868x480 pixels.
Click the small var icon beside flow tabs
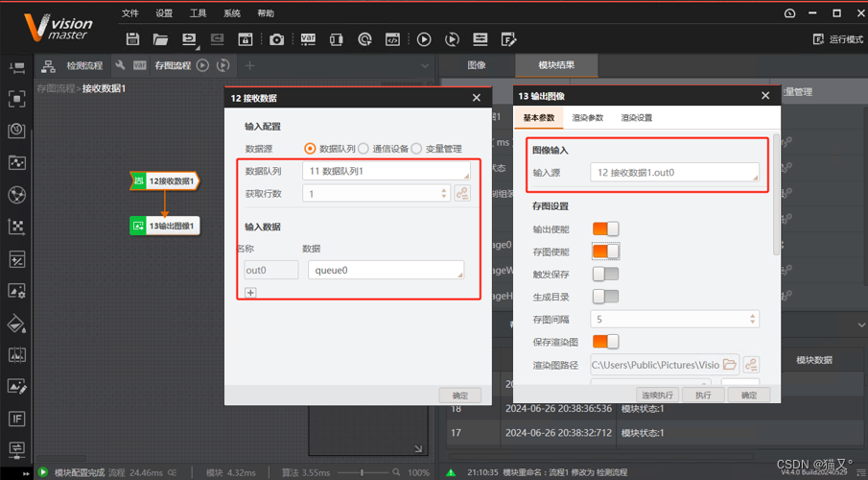tap(139, 65)
